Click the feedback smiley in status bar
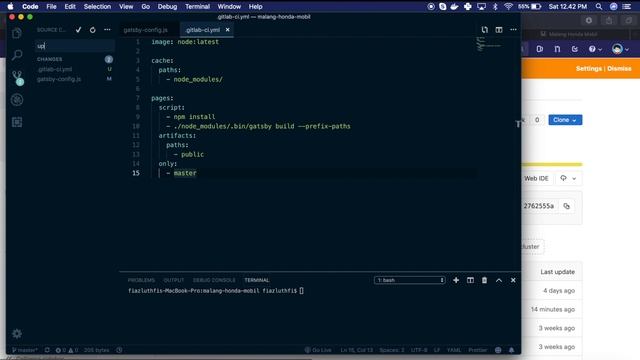Screen dimensions: 640x360 (x=498, y=350)
